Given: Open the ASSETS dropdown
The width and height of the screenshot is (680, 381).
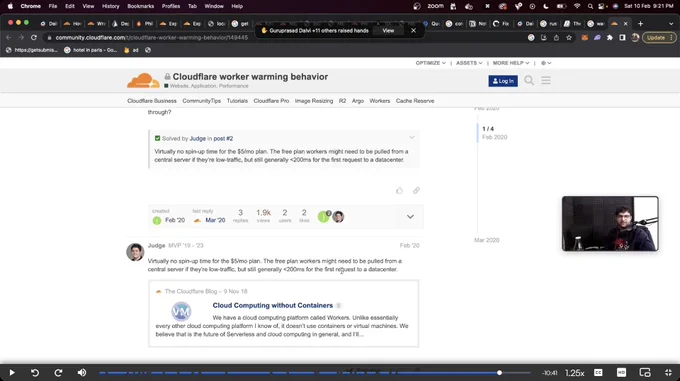Looking at the screenshot, I should 469,63.
